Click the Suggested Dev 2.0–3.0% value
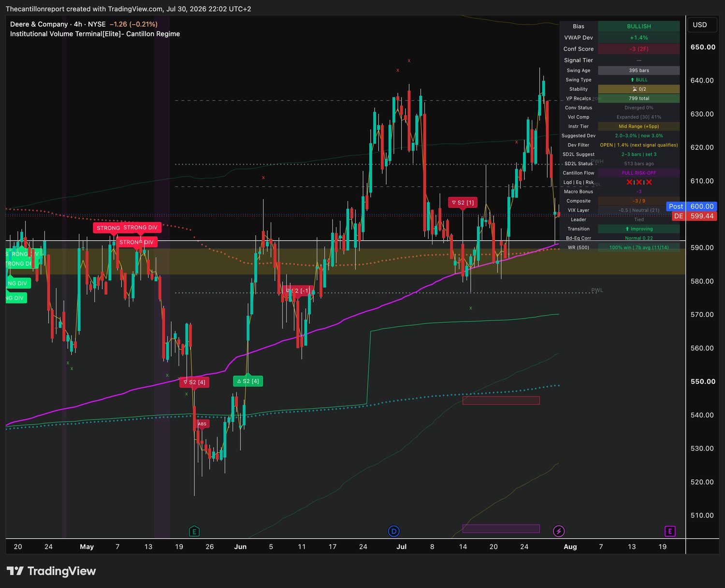The image size is (725, 588). click(639, 136)
